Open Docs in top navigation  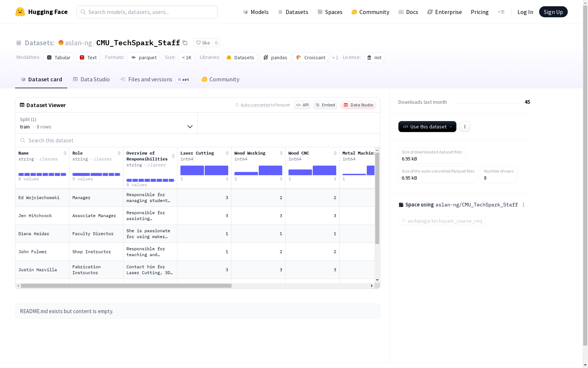[408, 12]
